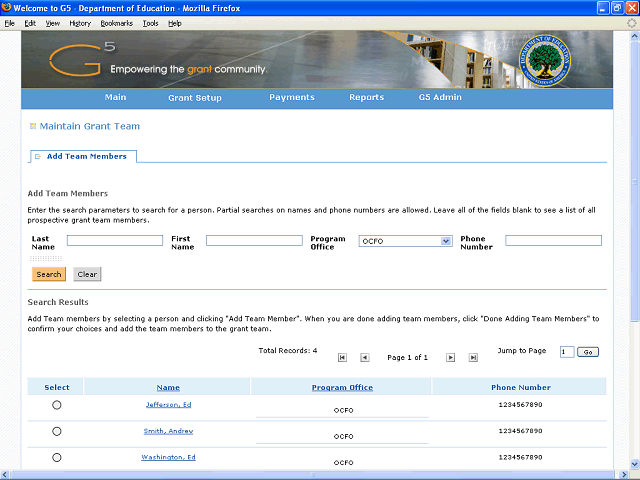Collapse the Add Team Members tab expander
640x480 pixels.
pos(37,157)
